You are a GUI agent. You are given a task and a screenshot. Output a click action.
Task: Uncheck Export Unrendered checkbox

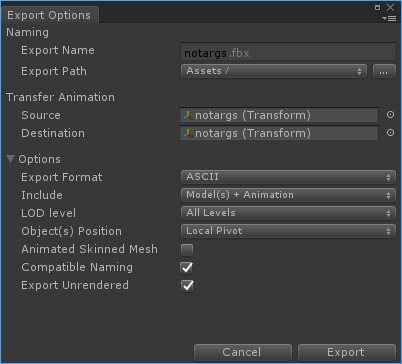coord(187,286)
